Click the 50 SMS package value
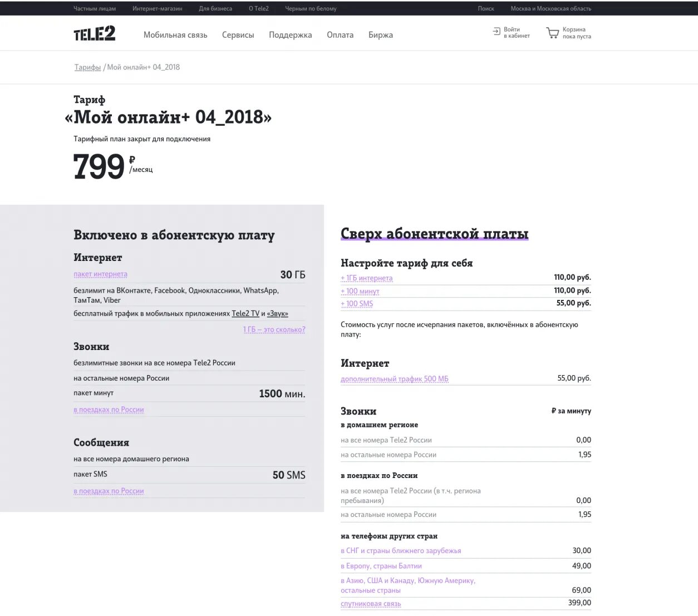 click(289, 475)
